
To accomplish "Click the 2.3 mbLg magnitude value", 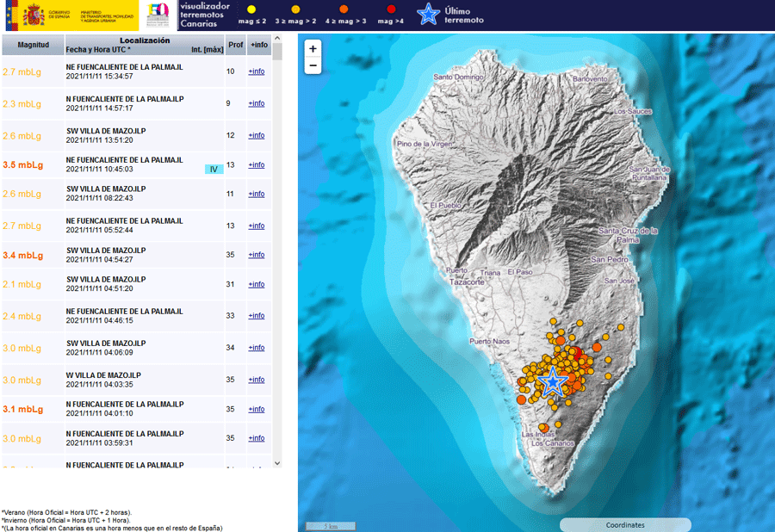I will tap(22, 104).
